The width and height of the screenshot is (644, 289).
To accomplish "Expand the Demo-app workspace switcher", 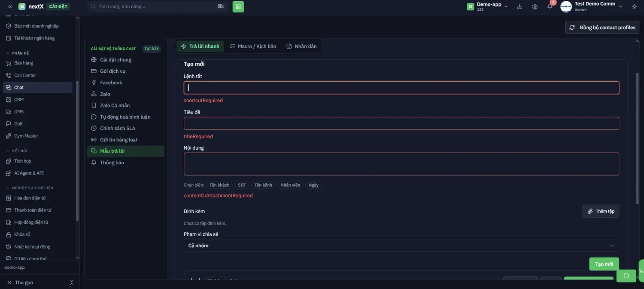I will click(x=487, y=6).
